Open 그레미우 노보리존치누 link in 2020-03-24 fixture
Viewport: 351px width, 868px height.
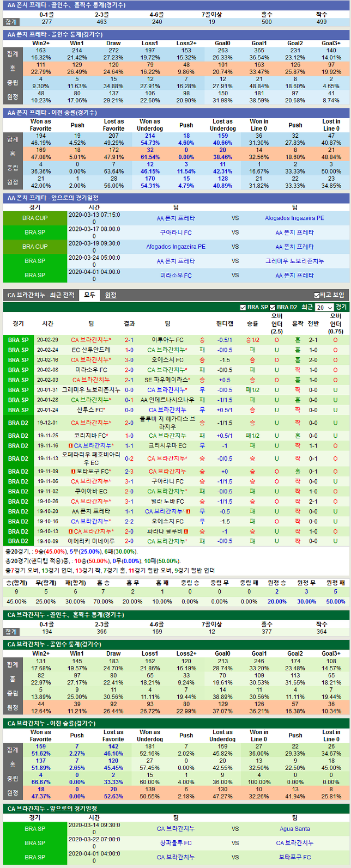pos(294,261)
